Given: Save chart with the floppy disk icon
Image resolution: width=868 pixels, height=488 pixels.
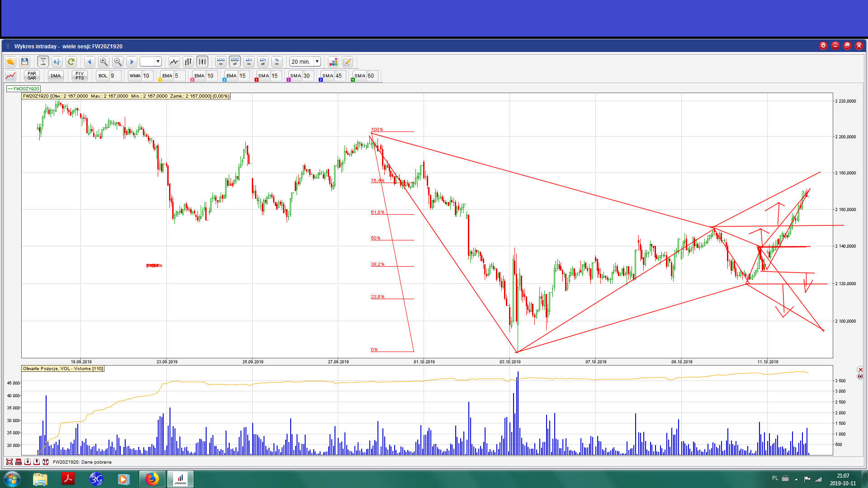Looking at the screenshot, I should pos(25,61).
